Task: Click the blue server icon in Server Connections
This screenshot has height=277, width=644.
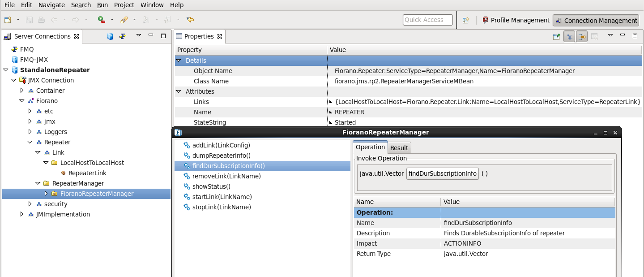Action: tap(110, 36)
